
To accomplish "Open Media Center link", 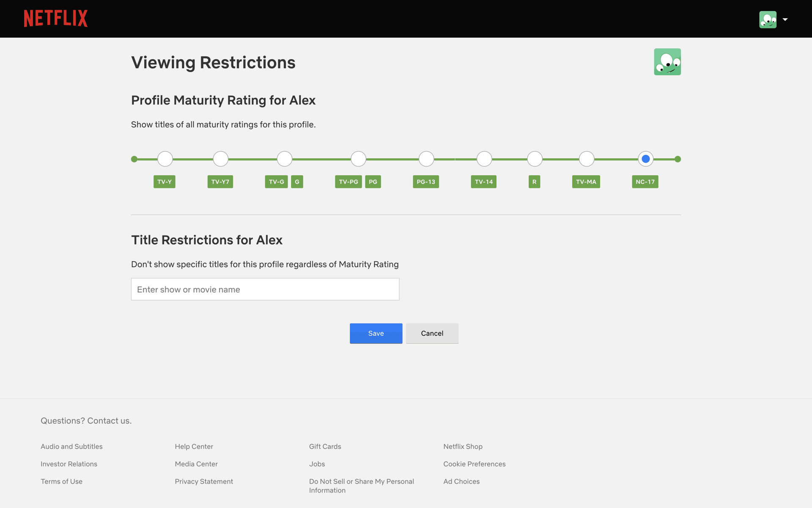I will pos(196,464).
